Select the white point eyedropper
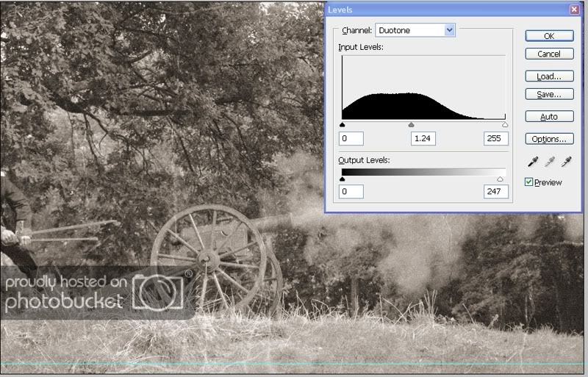Image resolution: width=588 pixels, height=377 pixels. (x=567, y=161)
